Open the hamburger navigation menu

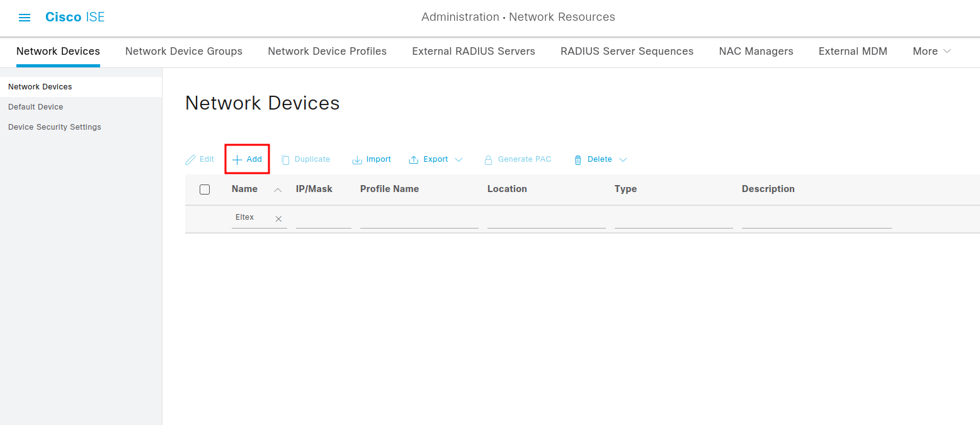(x=25, y=18)
